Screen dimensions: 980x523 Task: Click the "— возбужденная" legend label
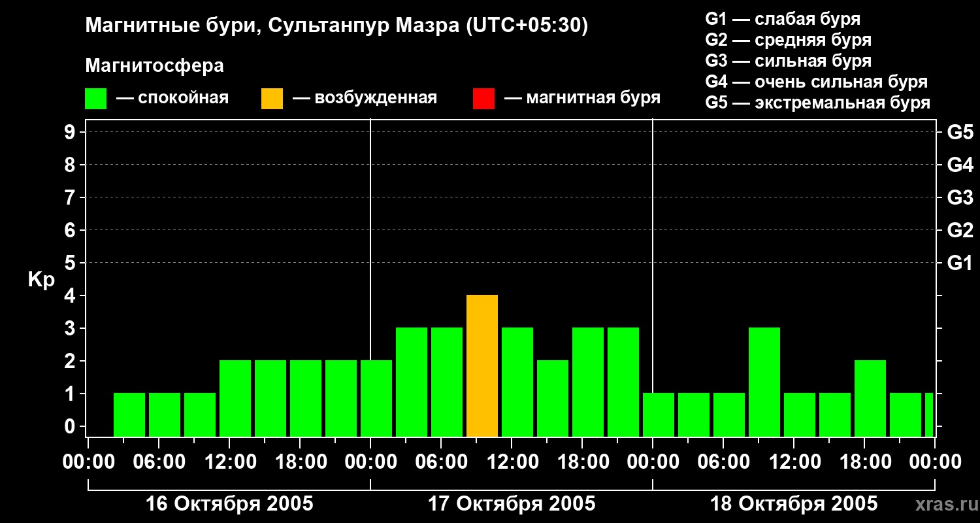365,99
